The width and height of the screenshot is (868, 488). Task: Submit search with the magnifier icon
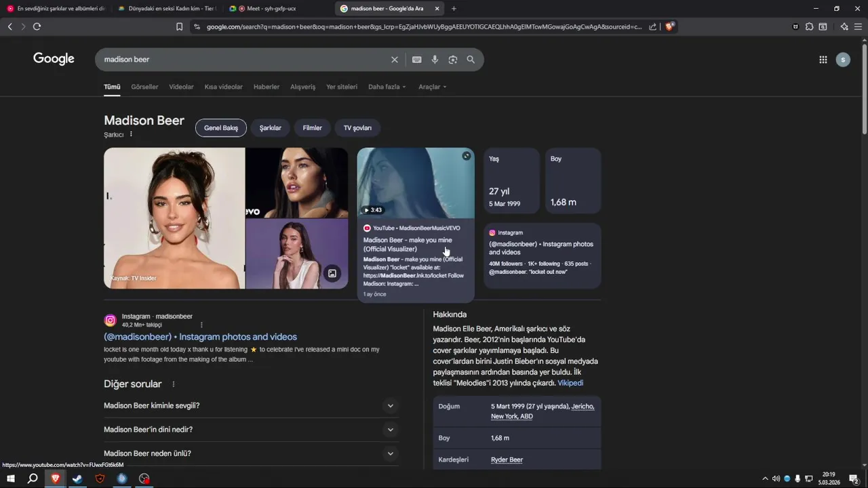tap(471, 60)
